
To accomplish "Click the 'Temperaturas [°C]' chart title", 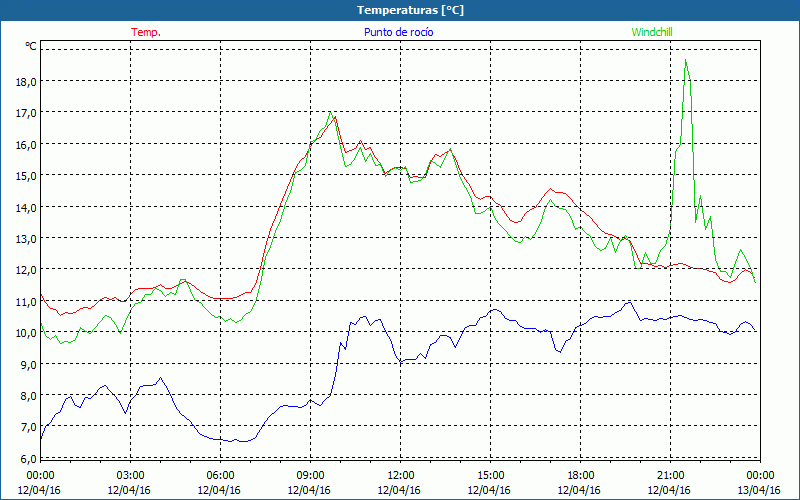I will 410,10.
